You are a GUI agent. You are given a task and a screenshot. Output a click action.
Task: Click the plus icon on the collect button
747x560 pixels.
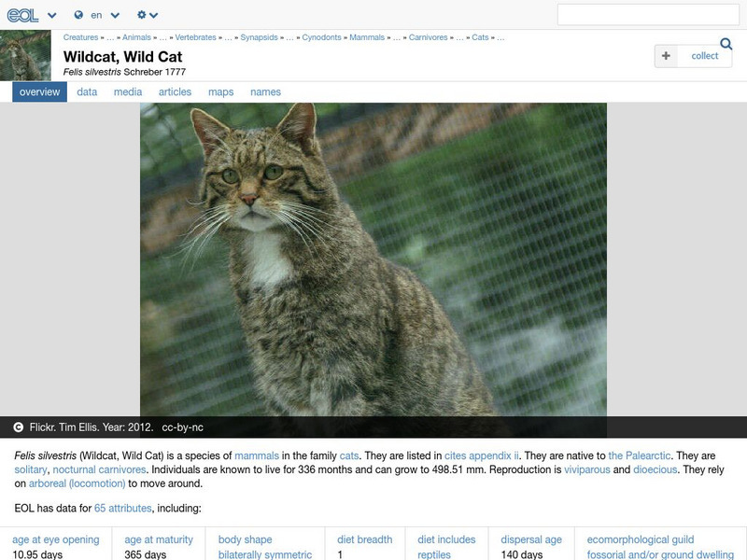665,56
